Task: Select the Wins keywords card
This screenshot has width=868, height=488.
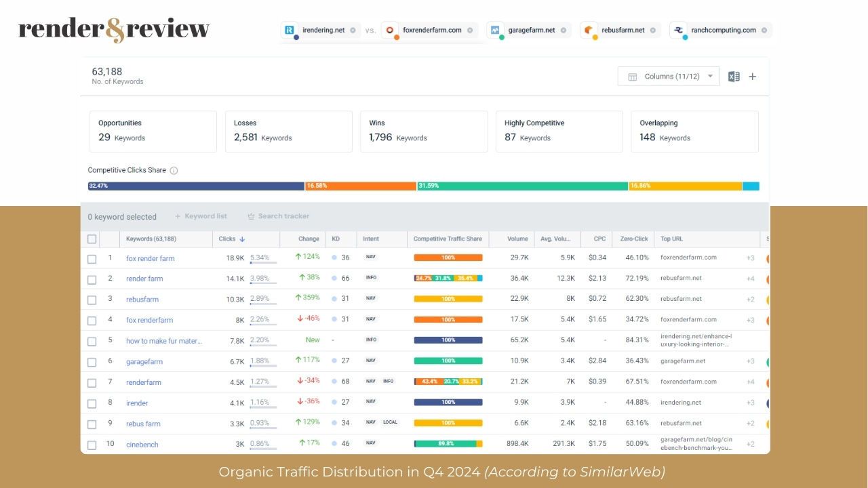Action: point(424,131)
